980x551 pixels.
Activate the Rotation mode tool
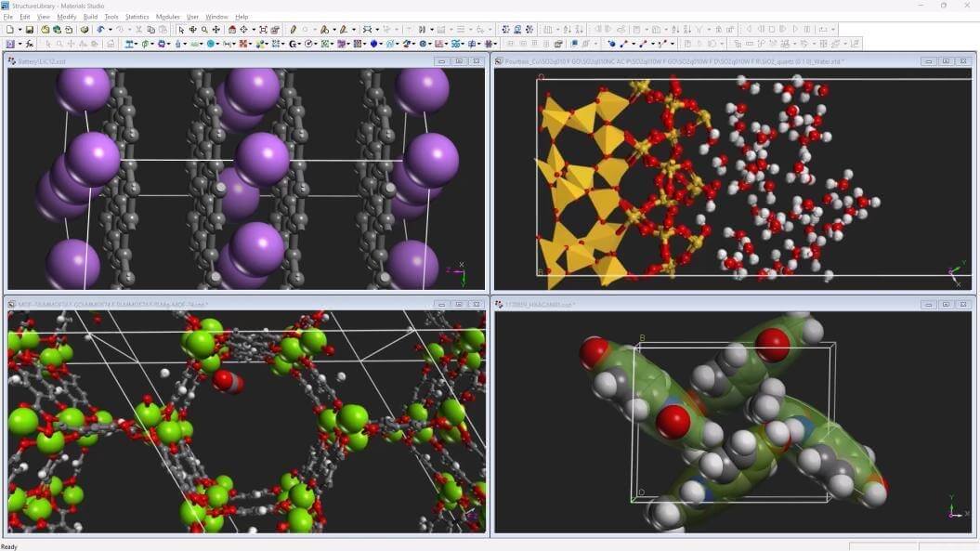coord(193,30)
